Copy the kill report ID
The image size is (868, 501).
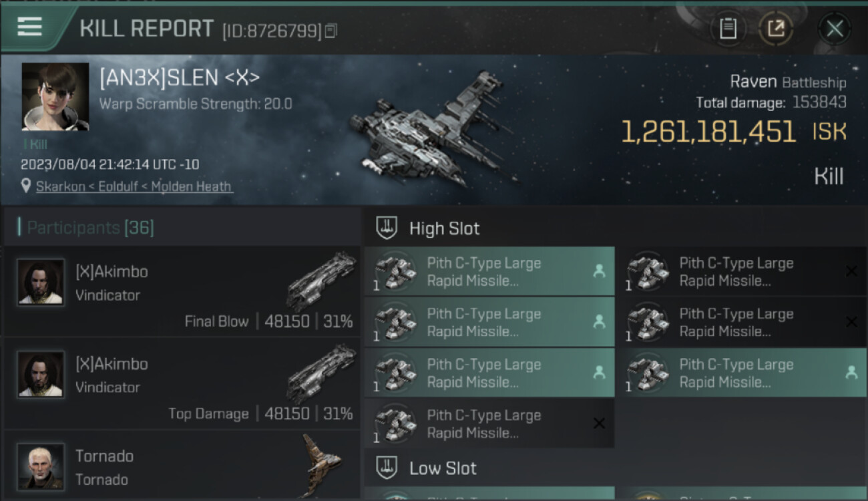click(x=331, y=30)
